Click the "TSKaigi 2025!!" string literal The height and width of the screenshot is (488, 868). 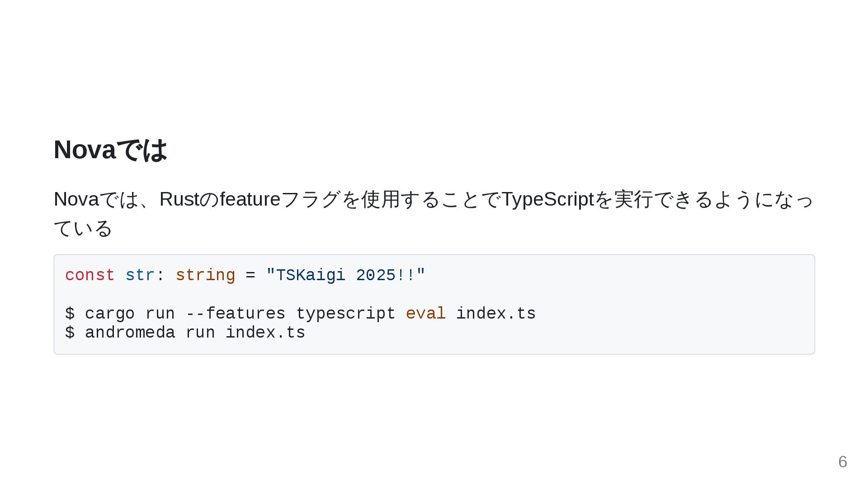pyautogui.click(x=346, y=275)
